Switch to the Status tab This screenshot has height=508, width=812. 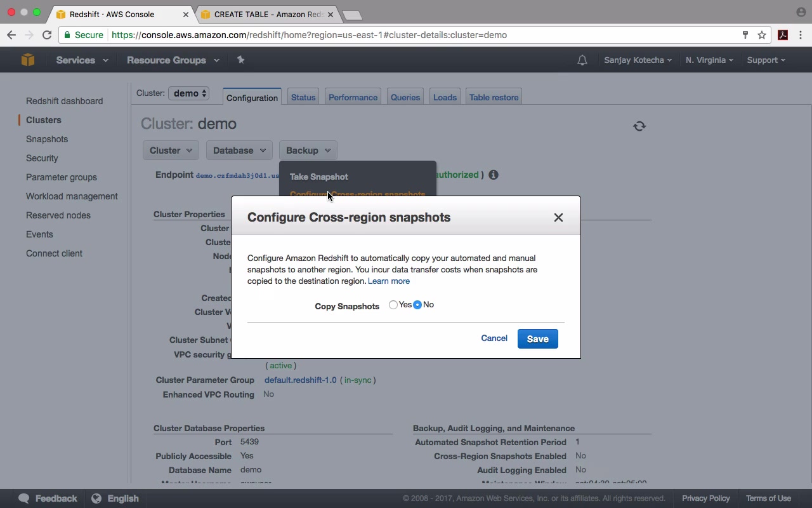click(x=303, y=97)
